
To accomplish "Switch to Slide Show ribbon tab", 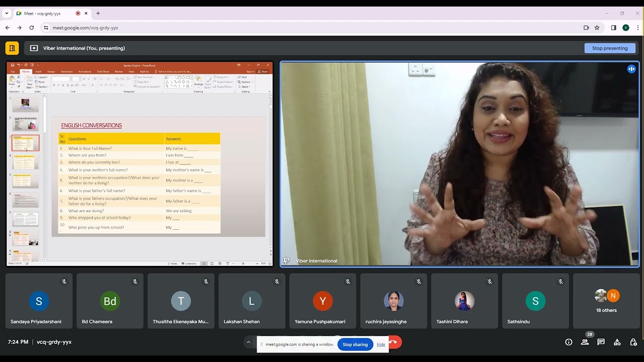I will (x=103, y=71).
